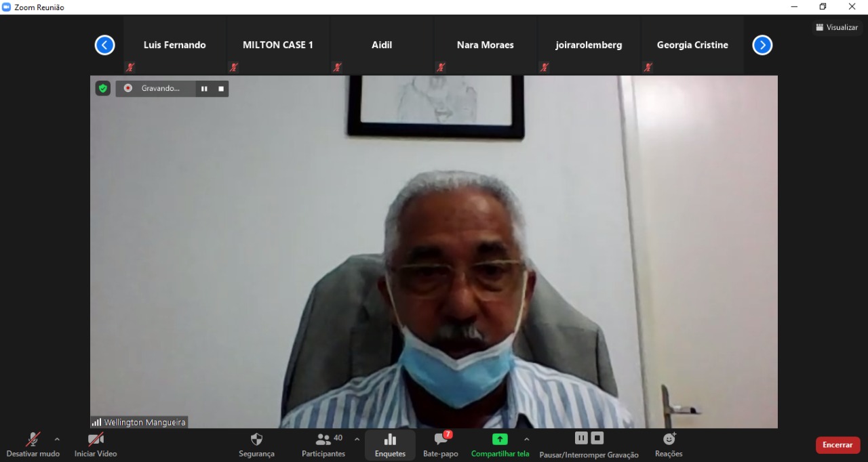The width and height of the screenshot is (868, 462).
Task: Pause recording in bottom toolbar
Action: (581, 438)
